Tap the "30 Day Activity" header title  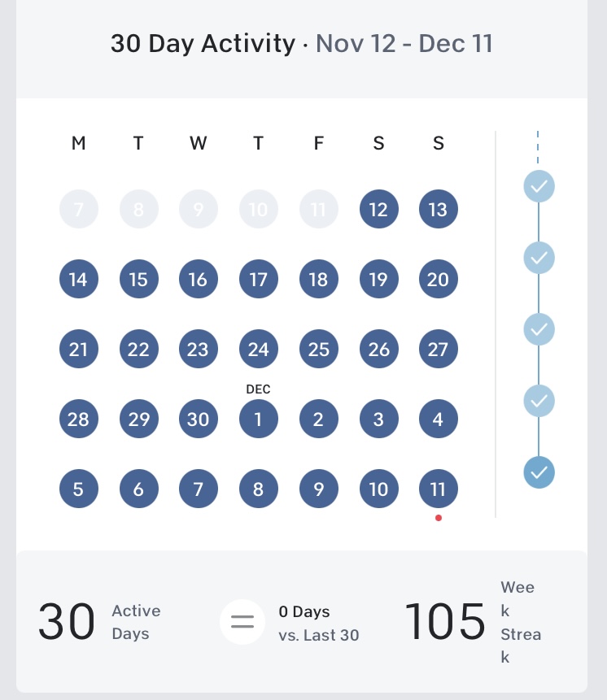coord(203,43)
